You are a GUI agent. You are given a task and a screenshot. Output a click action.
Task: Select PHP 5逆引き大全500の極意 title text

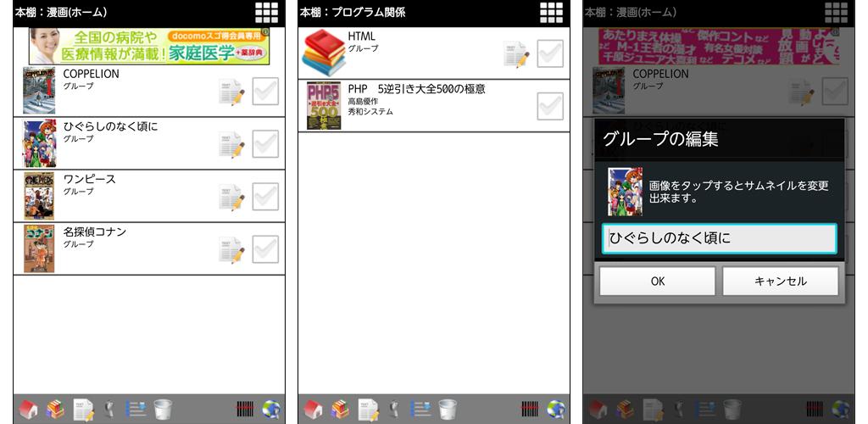click(x=416, y=88)
